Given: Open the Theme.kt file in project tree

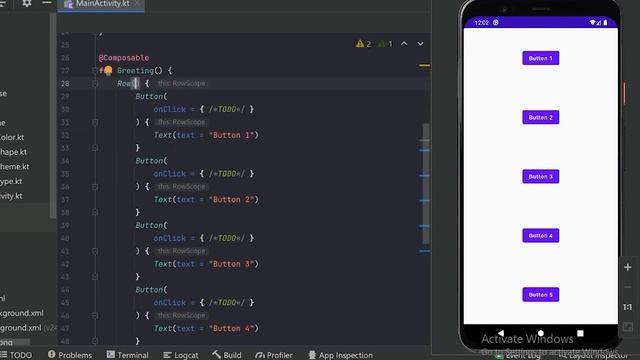Looking at the screenshot, I should click(x=14, y=167).
